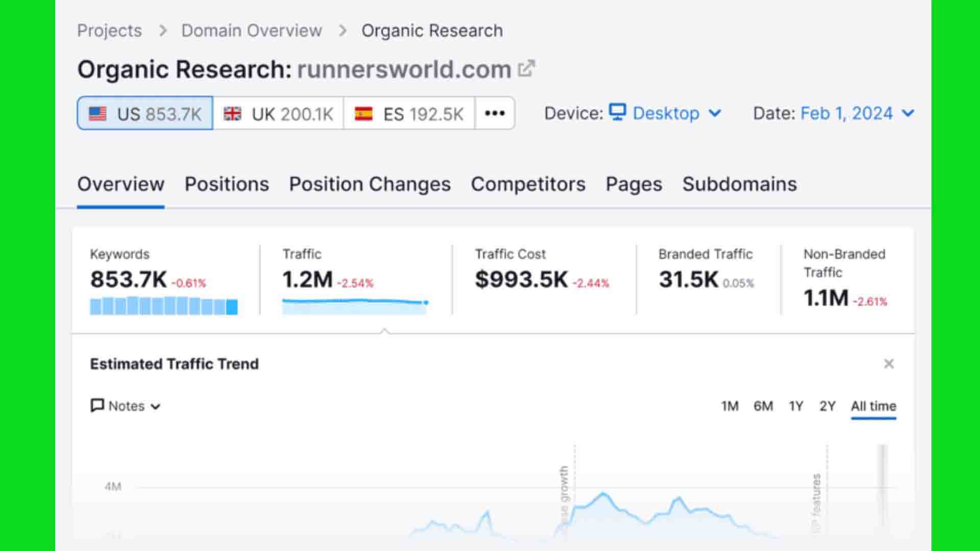The image size is (980, 551).
Task: Open more countries with the ellipsis icon
Action: 494,113
